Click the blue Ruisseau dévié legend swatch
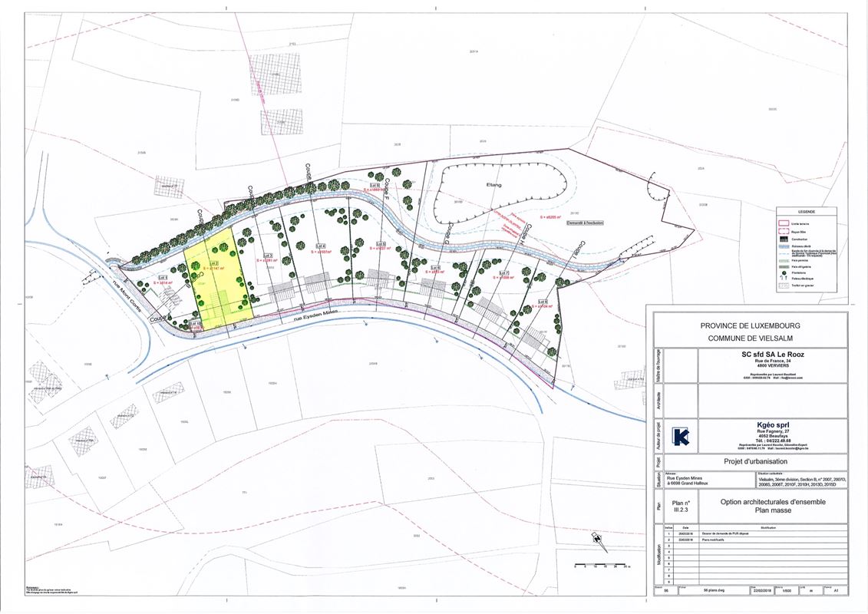This screenshot has width=868, height=614. (784, 246)
